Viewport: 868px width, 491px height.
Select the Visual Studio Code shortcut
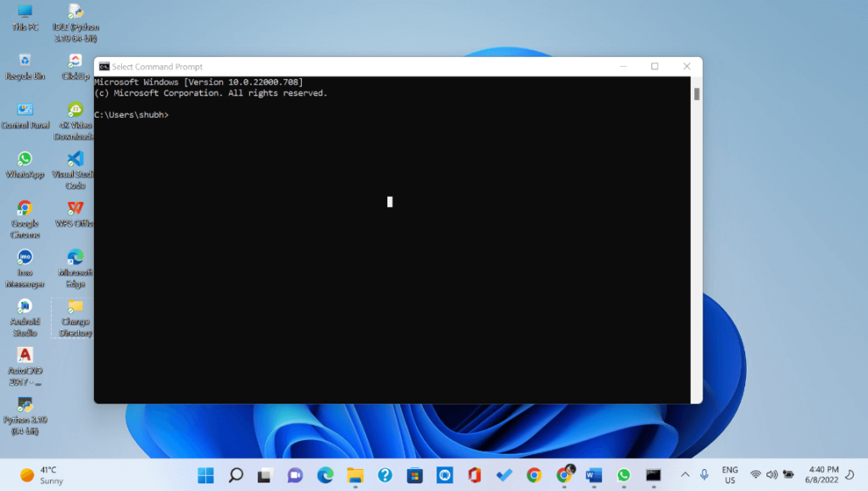pos(74,170)
